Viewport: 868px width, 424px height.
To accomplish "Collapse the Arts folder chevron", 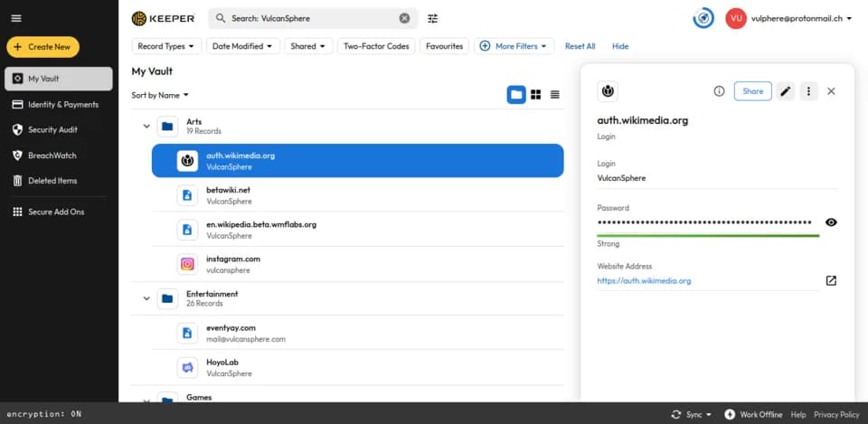I will [x=146, y=127].
